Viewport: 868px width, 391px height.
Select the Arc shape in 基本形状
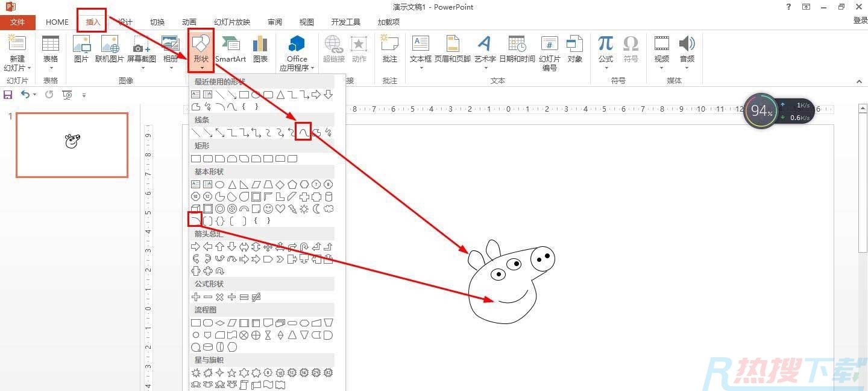(x=195, y=221)
